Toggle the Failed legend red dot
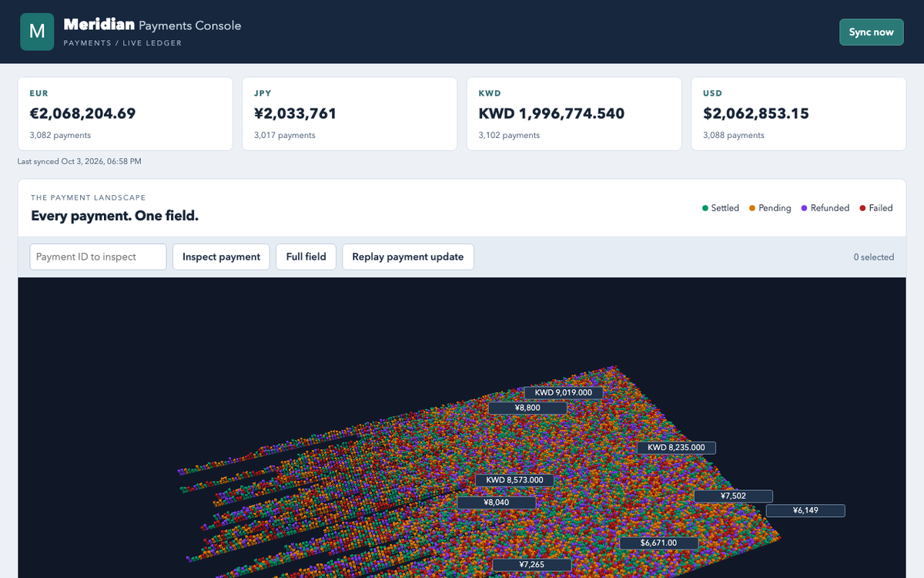Screen dimensions: 924x578 click(x=862, y=208)
